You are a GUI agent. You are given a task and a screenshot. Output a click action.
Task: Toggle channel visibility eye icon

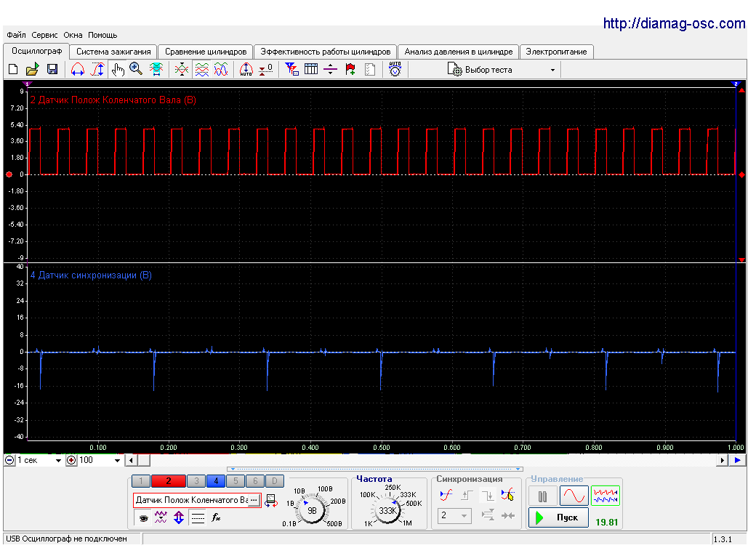coord(143,518)
